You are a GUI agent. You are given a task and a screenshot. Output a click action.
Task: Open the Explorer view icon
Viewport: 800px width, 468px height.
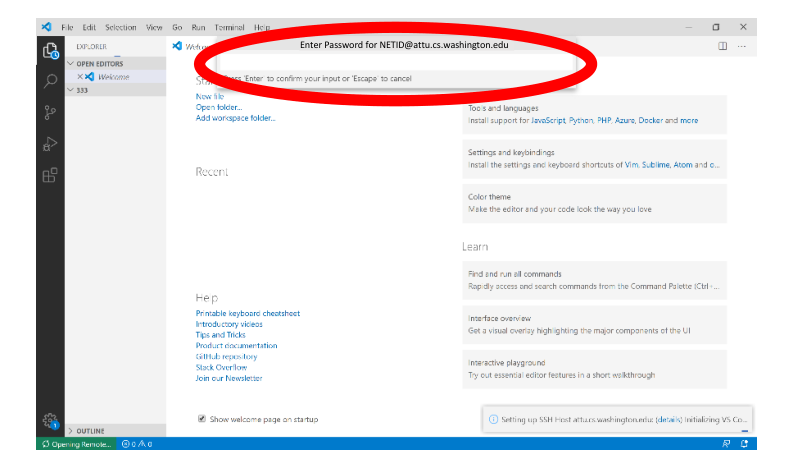(x=50, y=50)
